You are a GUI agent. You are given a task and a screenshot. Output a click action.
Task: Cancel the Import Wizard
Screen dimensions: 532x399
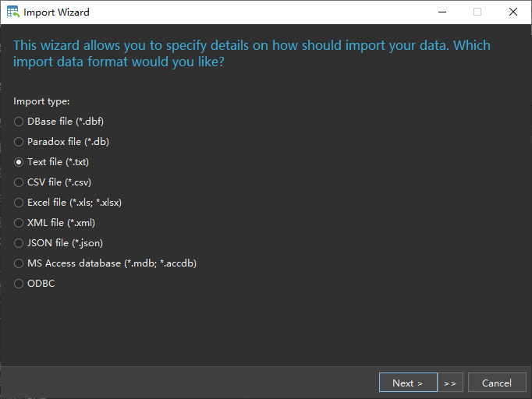(x=497, y=383)
